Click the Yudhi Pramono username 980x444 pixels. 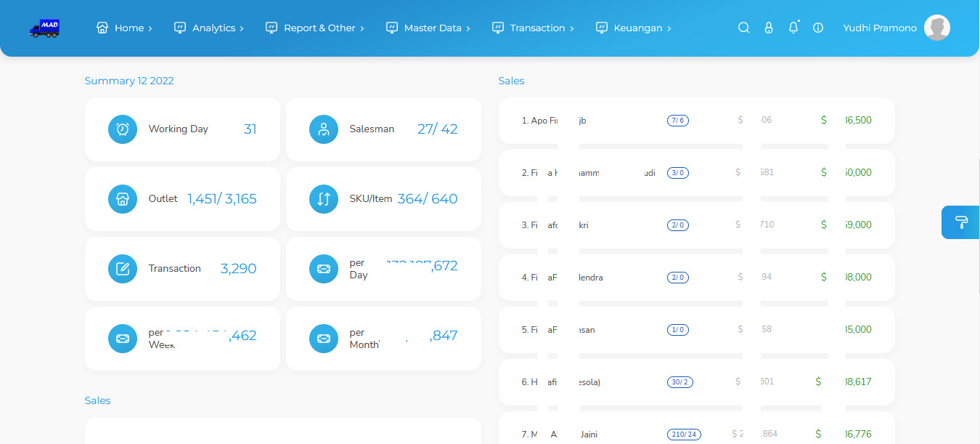tap(879, 28)
